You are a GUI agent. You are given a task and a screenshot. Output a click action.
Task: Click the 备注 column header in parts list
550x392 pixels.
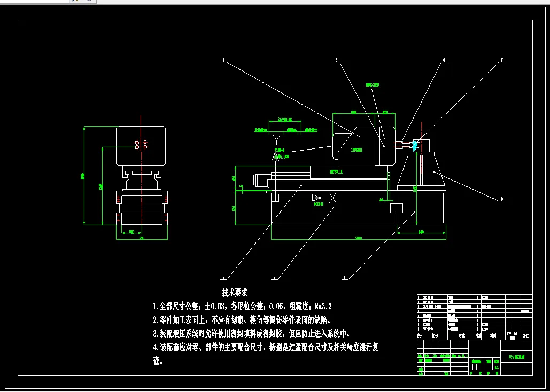click(526, 336)
